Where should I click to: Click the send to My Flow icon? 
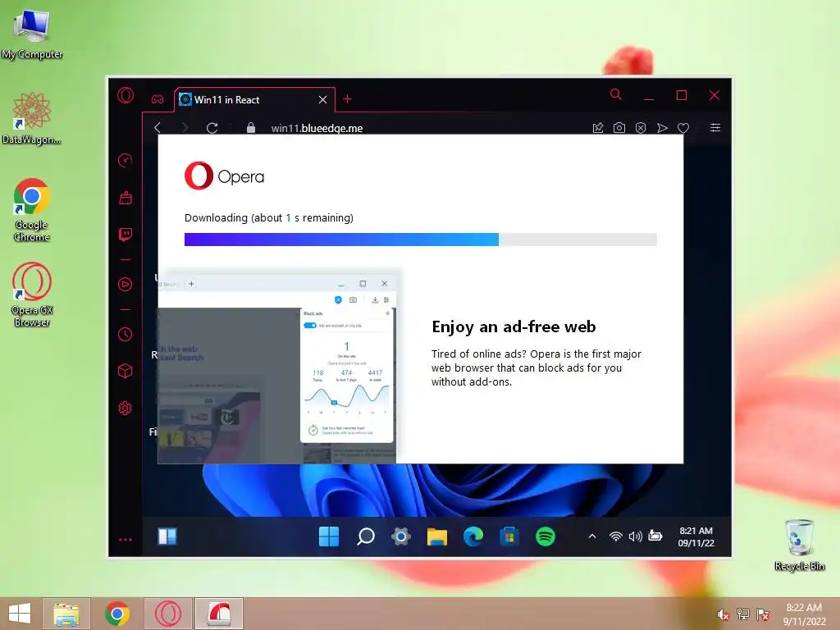tap(662, 127)
